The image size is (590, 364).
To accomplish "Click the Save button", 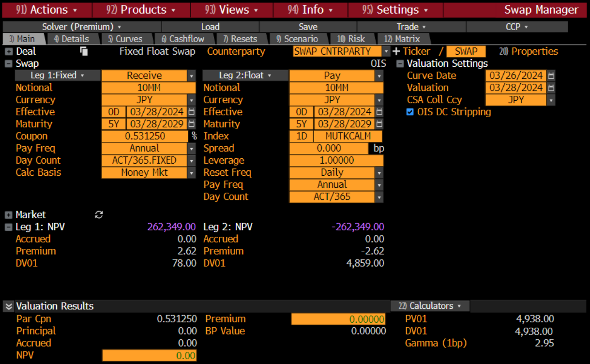I will coord(308,27).
